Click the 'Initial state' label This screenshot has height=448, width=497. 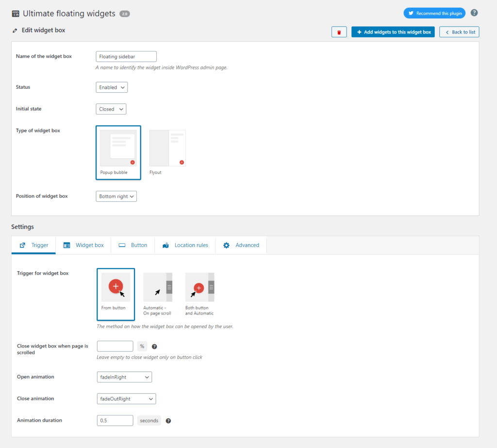pos(29,109)
